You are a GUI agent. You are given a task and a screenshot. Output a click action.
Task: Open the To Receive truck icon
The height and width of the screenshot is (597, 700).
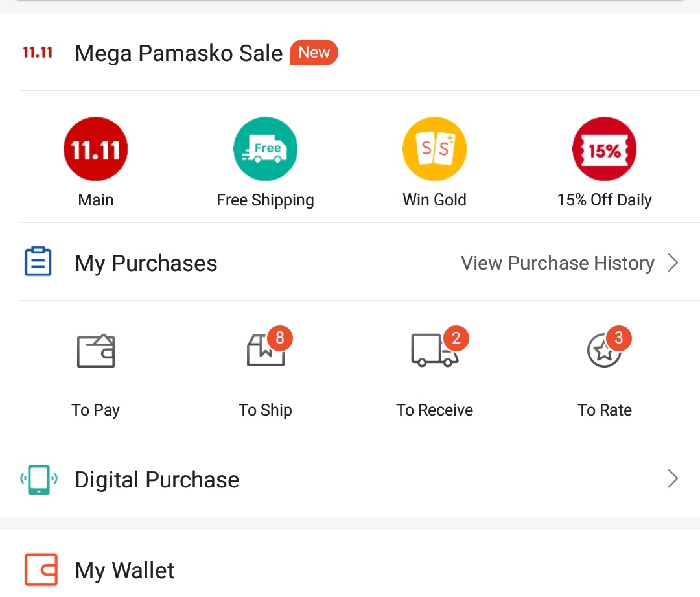435,351
